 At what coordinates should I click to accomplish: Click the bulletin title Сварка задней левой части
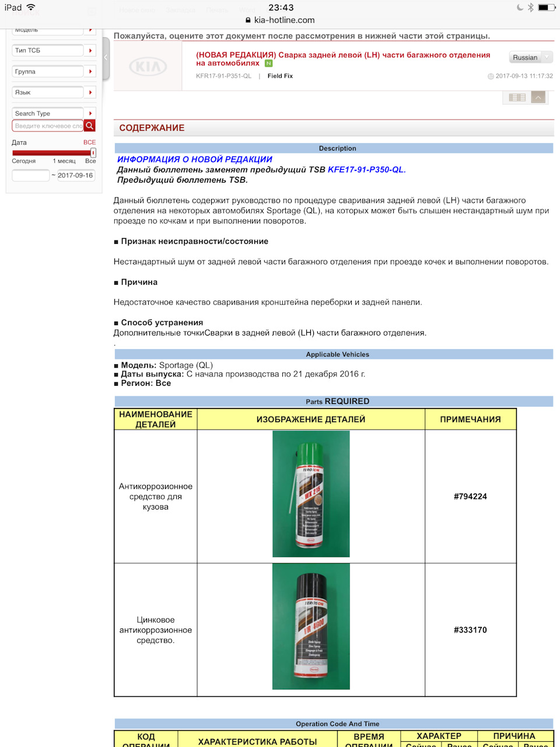click(x=343, y=59)
